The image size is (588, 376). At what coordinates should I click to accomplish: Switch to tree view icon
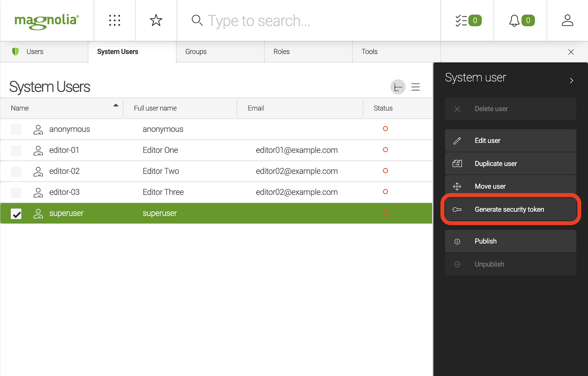[x=398, y=87]
